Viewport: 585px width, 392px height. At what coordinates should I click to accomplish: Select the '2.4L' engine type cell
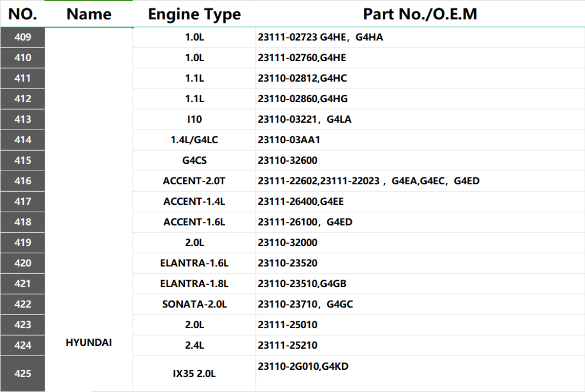(194, 345)
